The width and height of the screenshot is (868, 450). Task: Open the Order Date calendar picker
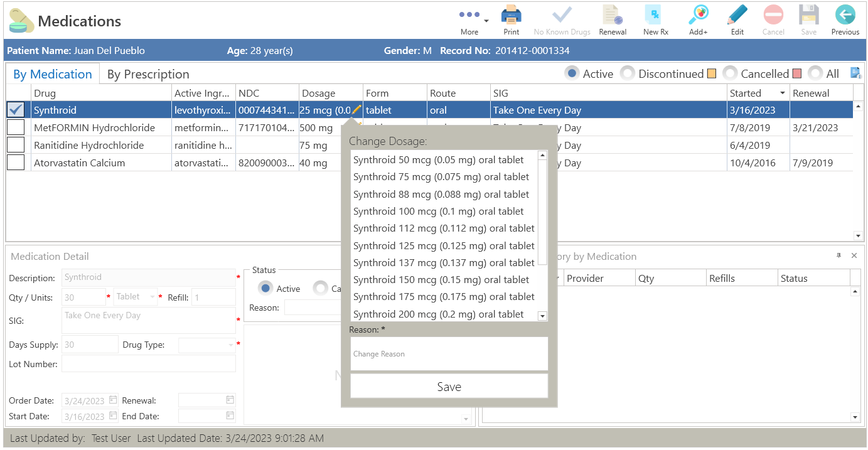pyautogui.click(x=113, y=400)
